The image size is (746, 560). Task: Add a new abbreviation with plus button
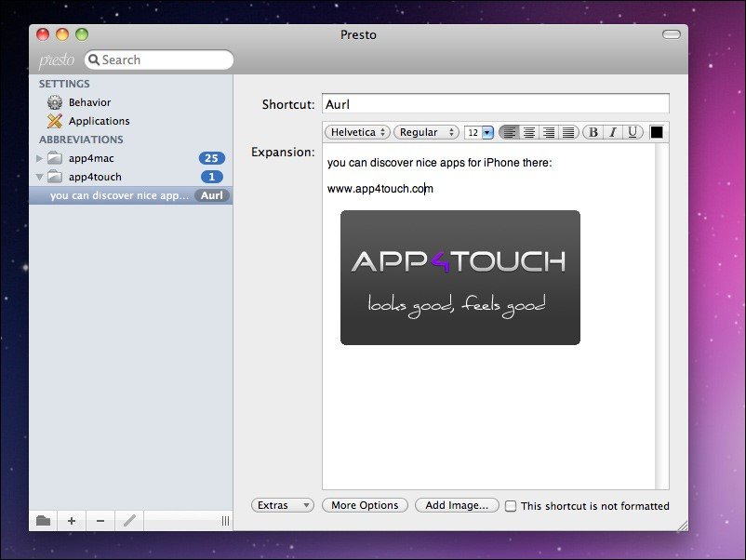click(72, 521)
